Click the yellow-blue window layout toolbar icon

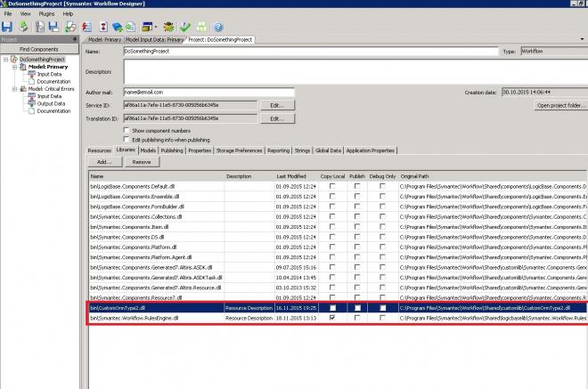147,27
